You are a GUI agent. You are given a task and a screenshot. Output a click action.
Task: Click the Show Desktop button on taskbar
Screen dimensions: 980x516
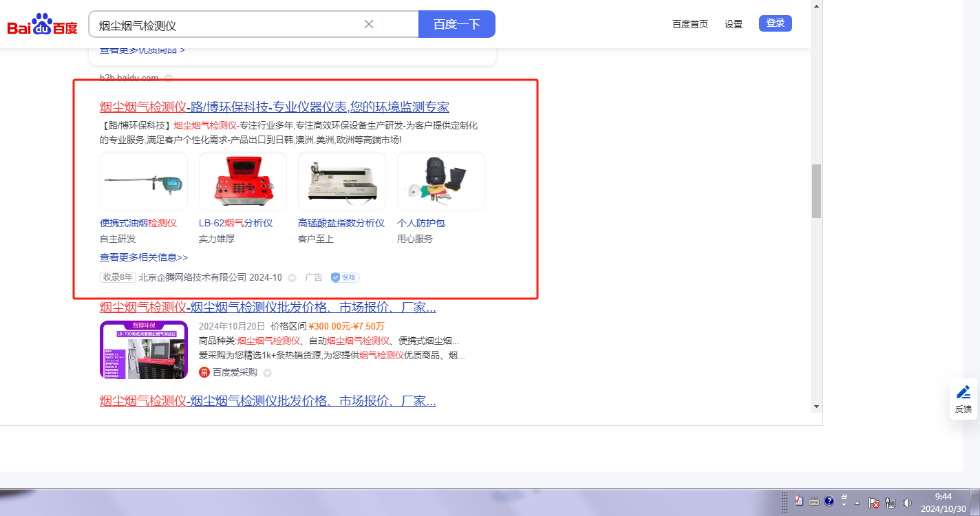[974, 502]
